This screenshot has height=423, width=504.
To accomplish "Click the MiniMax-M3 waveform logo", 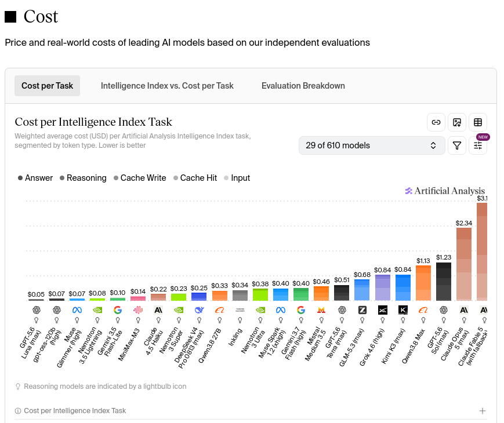I will click(x=138, y=310).
